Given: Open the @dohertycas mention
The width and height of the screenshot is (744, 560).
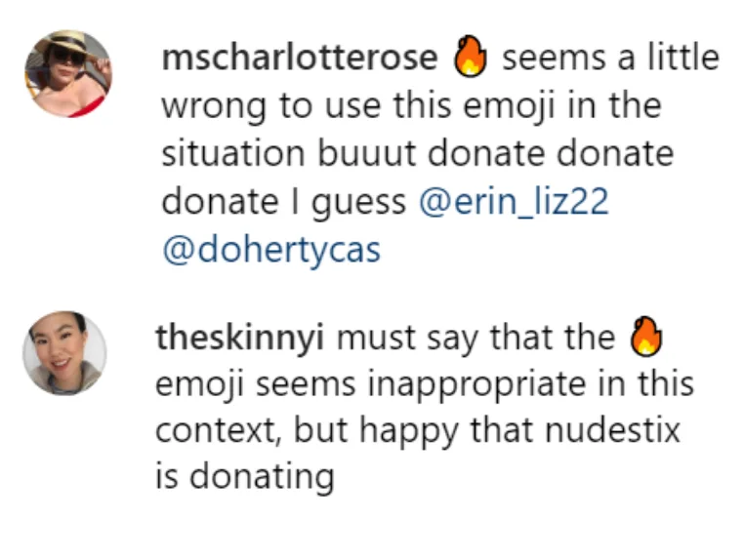Looking at the screenshot, I should click(x=271, y=251).
